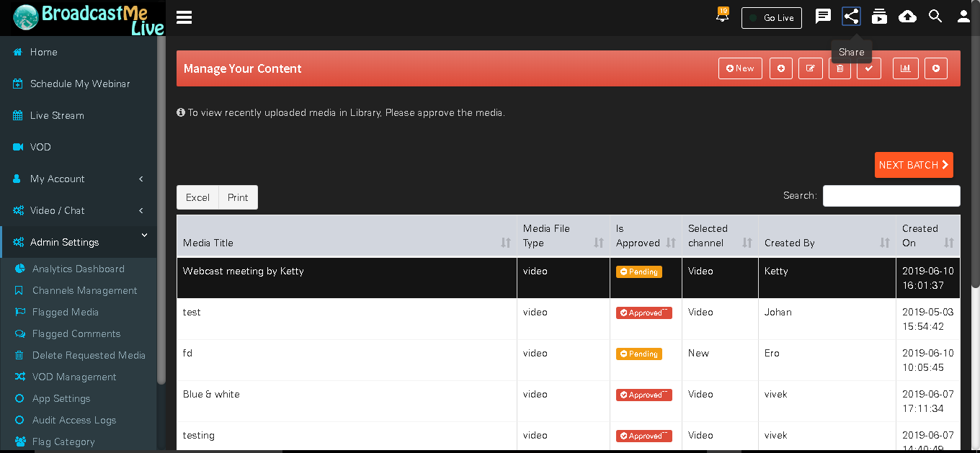Expand the My Account chevron
The width and height of the screenshot is (980, 453).
click(x=141, y=179)
